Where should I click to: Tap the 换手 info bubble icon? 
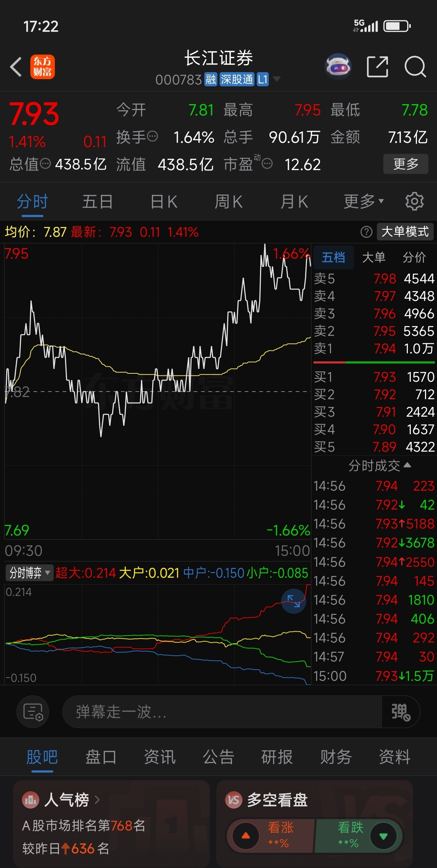[x=153, y=136]
